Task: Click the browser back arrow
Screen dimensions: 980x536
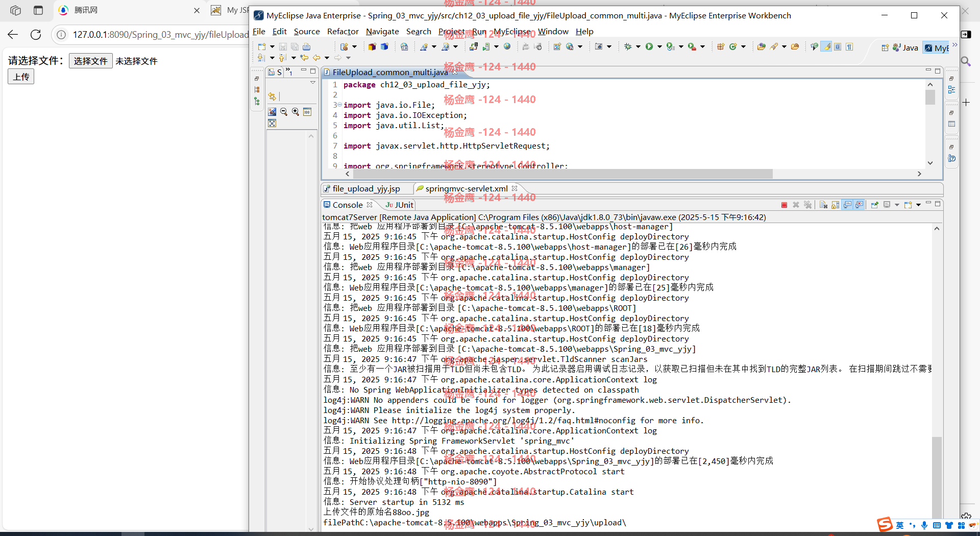Action: coord(13,34)
